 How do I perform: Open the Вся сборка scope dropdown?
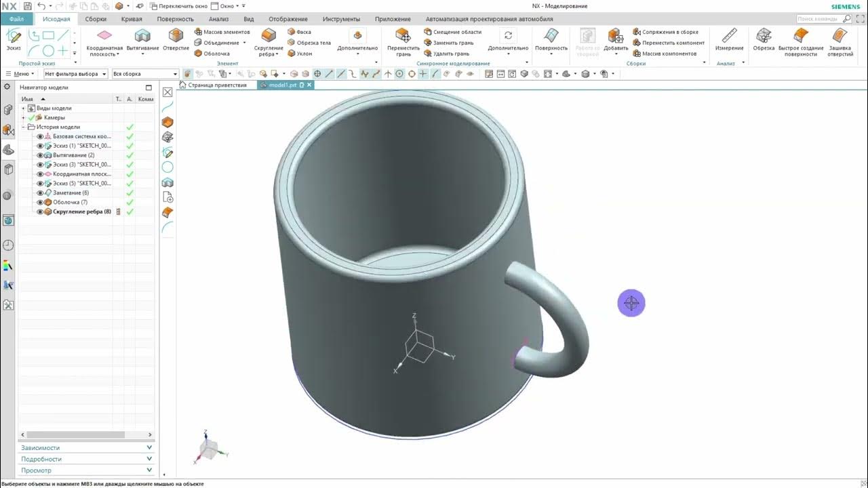145,74
